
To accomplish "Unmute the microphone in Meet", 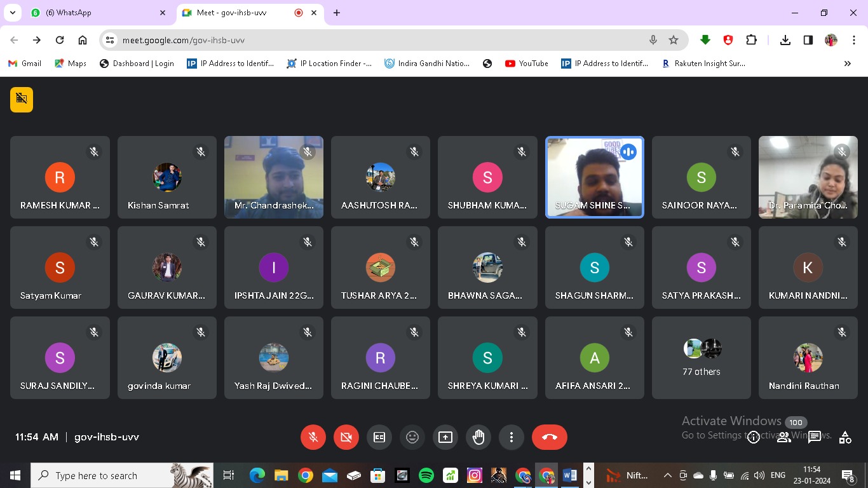I will tap(313, 437).
